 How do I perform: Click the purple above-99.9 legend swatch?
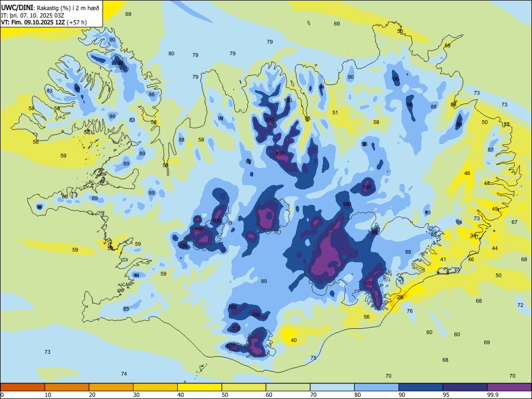click(509, 387)
